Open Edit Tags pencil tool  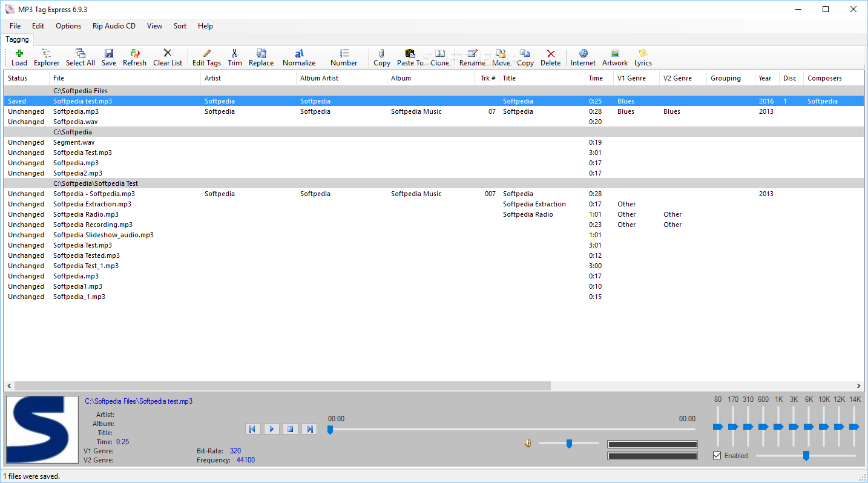207,54
